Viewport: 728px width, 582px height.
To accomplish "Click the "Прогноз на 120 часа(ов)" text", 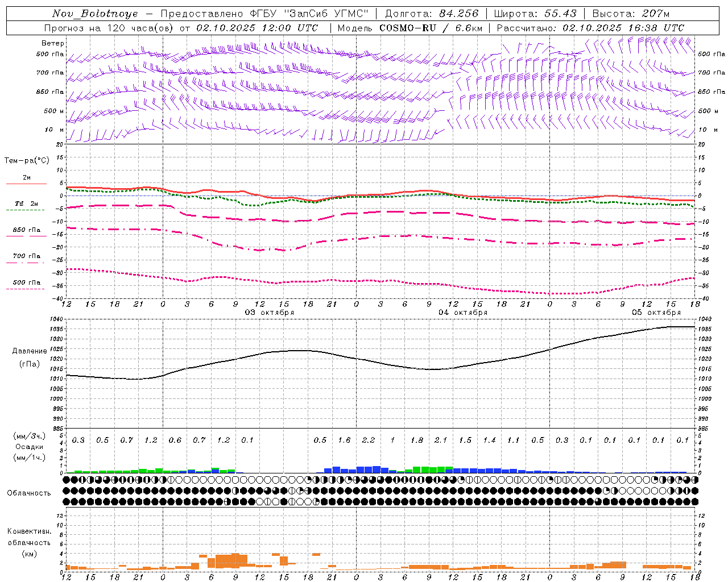I will click(109, 28).
